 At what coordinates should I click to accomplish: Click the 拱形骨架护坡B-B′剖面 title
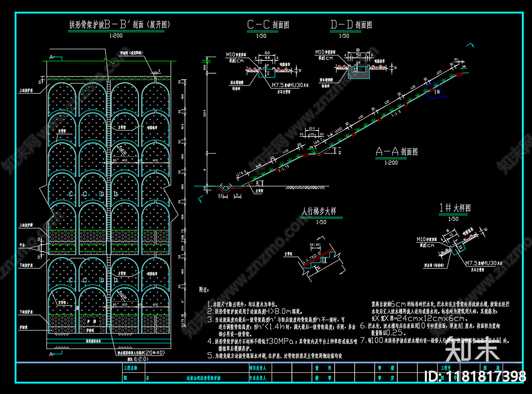coord(119,25)
